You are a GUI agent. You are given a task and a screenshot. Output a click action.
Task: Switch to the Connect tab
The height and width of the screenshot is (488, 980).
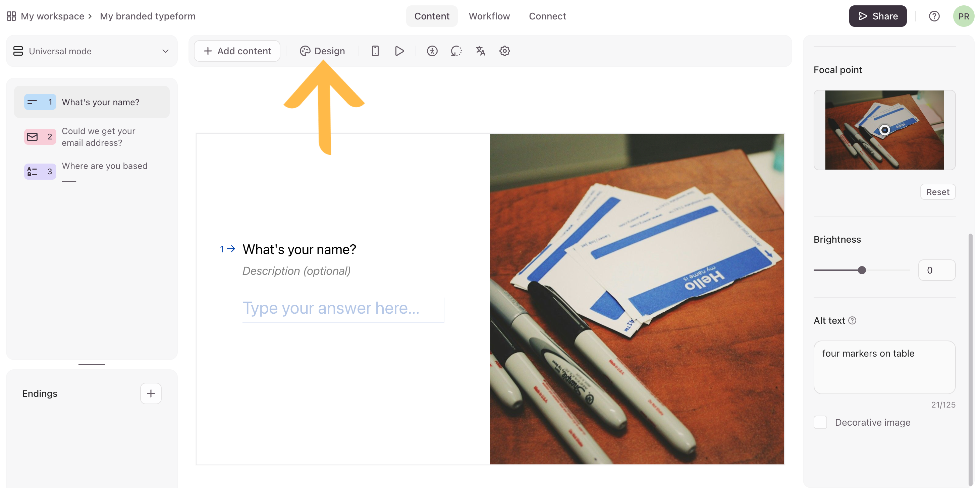pyautogui.click(x=547, y=16)
